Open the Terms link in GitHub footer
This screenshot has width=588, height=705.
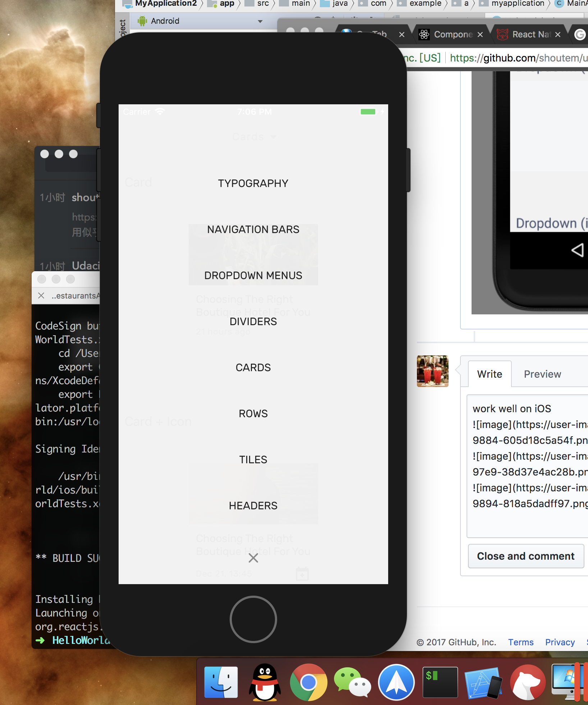point(521,642)
